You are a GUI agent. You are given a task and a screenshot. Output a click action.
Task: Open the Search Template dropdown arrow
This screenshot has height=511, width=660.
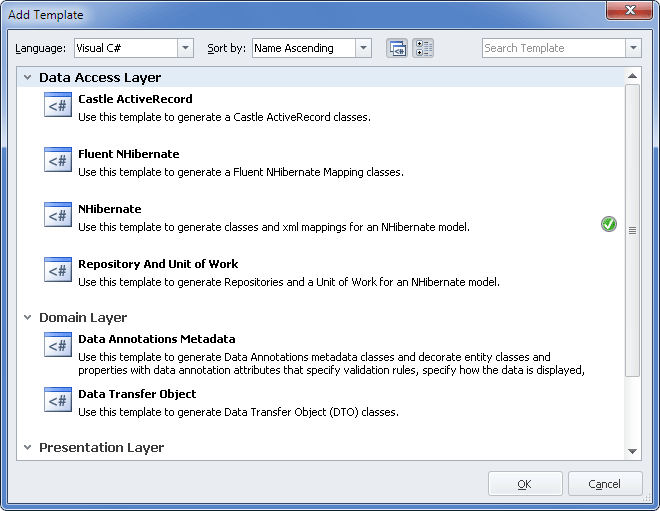click(x=633, y=48)
